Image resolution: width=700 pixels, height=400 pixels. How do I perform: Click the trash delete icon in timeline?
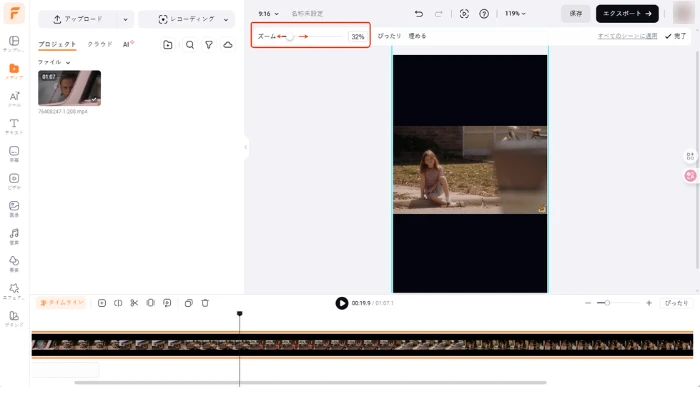click(x=205, y=303)
